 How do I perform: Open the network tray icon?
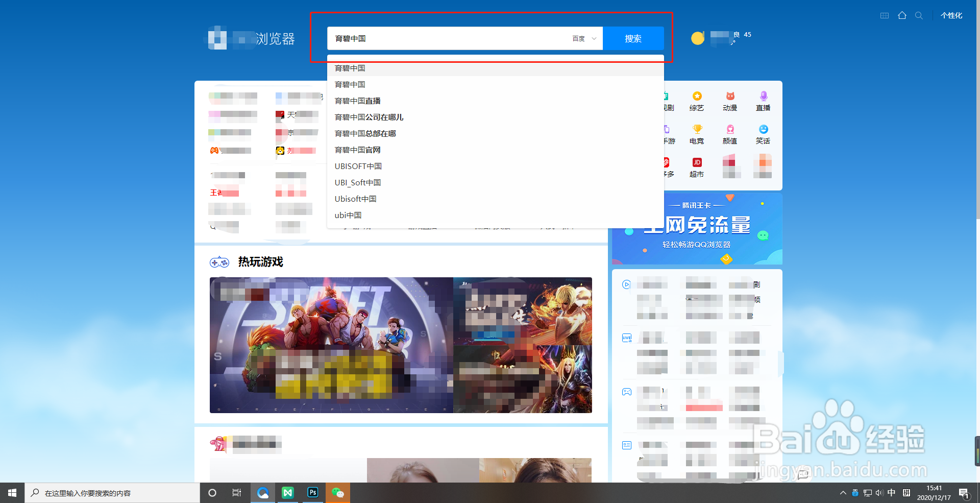click(x=867, y=493)
